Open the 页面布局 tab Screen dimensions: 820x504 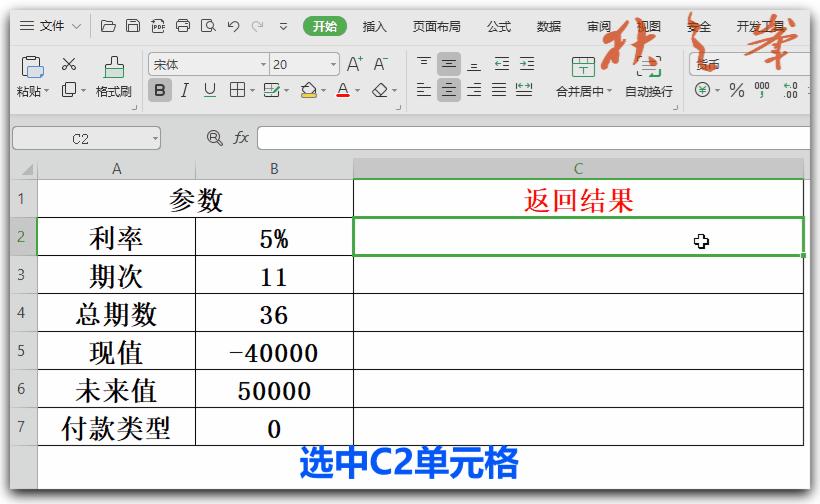[x=437, y=26]
